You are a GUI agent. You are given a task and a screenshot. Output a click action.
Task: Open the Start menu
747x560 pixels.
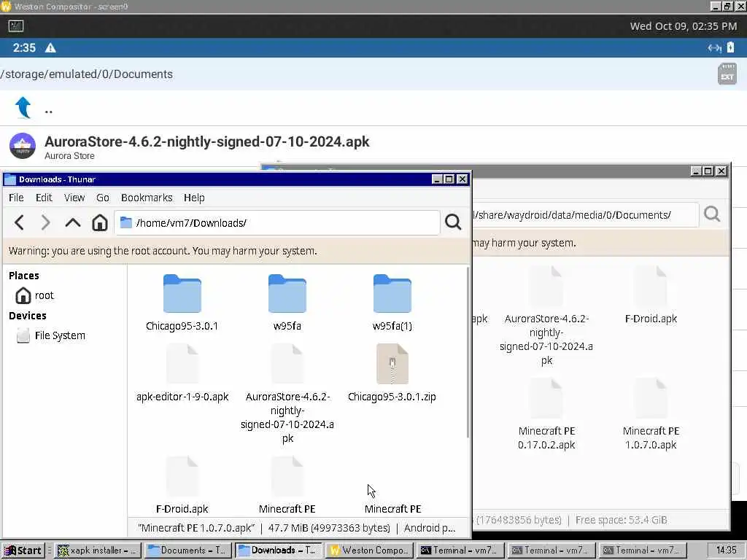pos(23,551)
